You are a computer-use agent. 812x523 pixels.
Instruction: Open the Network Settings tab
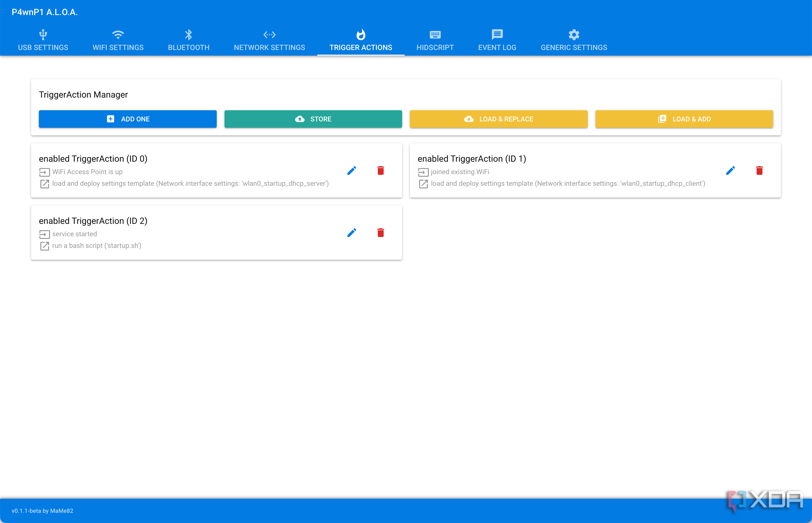tap(269, 40)
